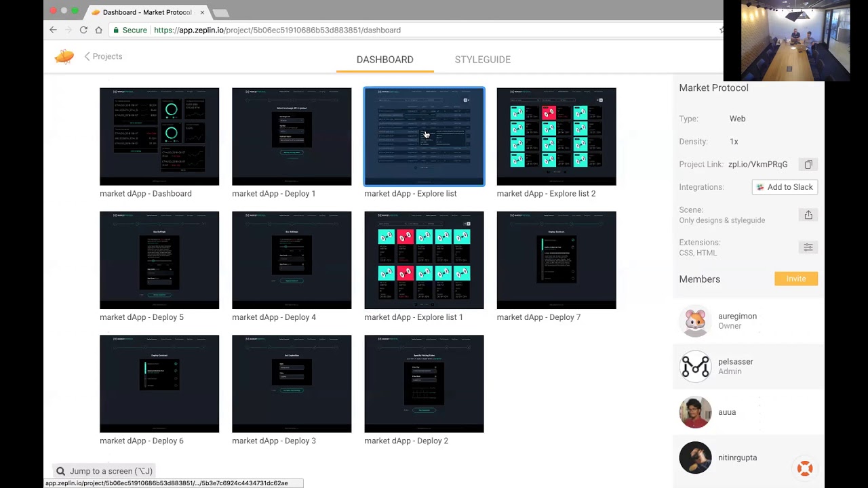Open extensions settings sliders icon
This screenshot has height=488, width=868.
808,247
